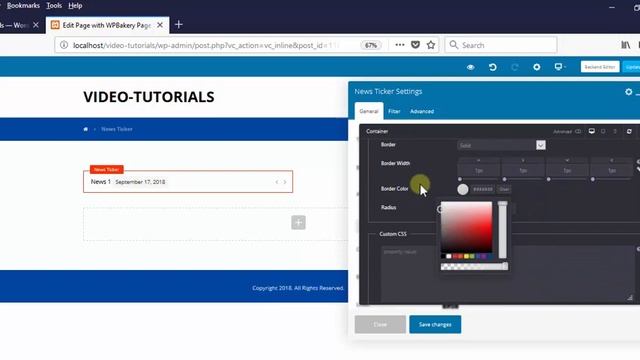Select tablet device icon in Container header
Image resolution: width=640 pixels, height=360 pixels.
tap(603, 131)
